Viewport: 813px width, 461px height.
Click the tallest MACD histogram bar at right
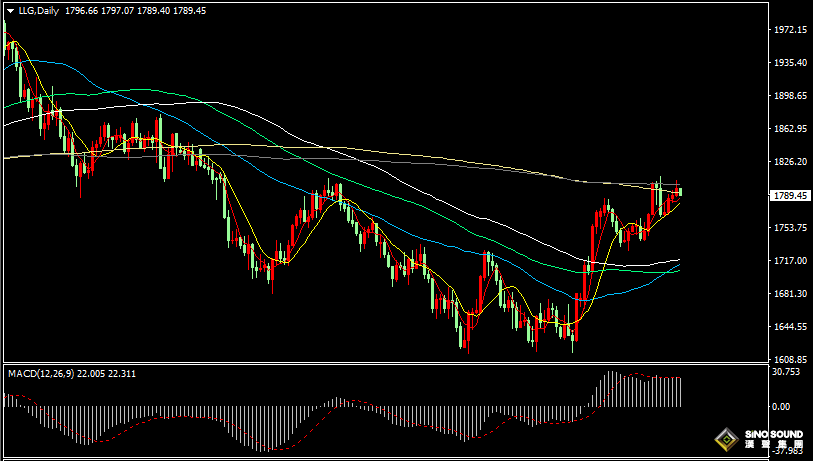point(610,388)
